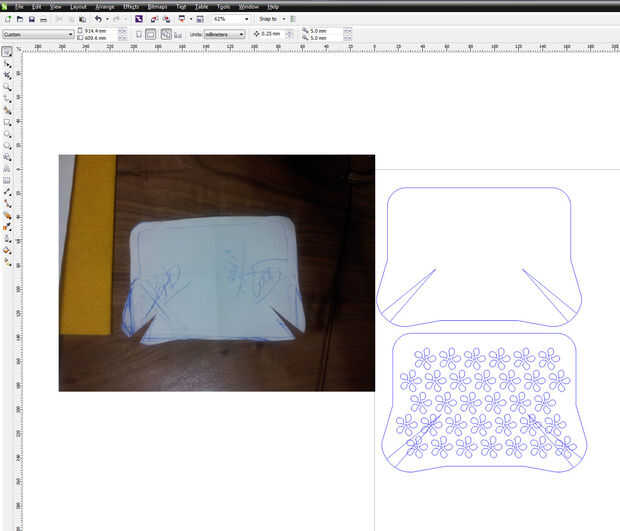
Task: Click the Import toolbar icon
Action: [154, 19]
